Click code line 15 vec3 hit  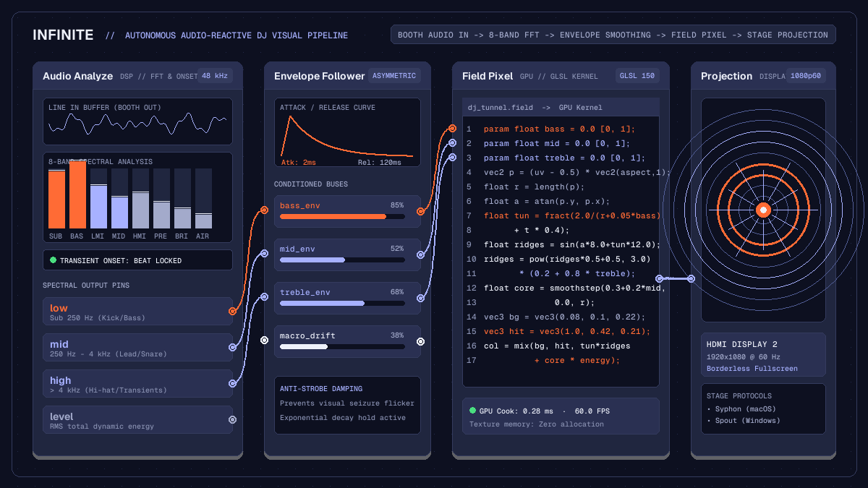pyautogui.click(x=567, y=331)
